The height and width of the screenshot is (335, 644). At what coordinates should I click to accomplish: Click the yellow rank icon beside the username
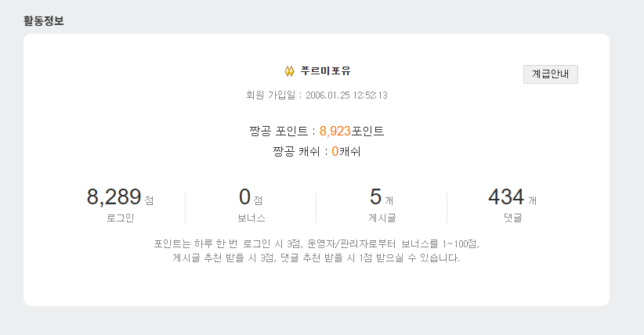(289, 72)
